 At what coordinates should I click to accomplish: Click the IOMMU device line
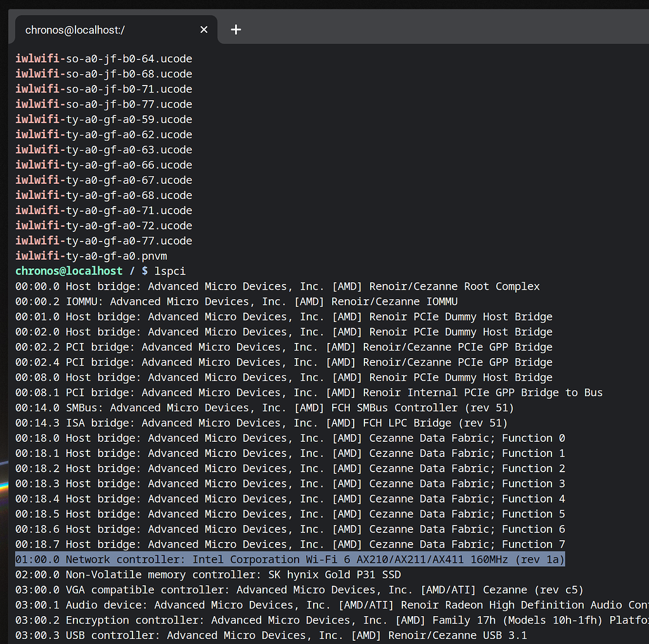[236, 302]
